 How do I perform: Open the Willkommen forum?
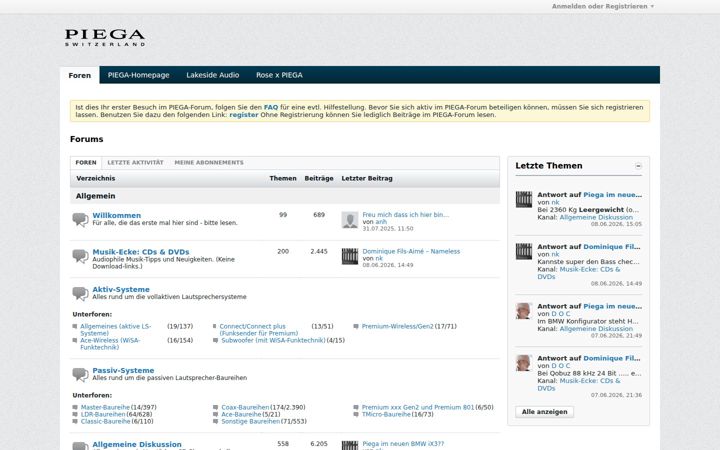117,215
